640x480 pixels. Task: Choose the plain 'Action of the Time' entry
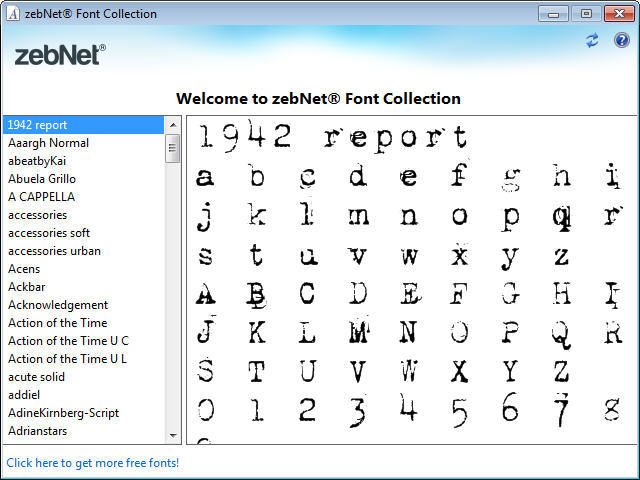(83, 322)
